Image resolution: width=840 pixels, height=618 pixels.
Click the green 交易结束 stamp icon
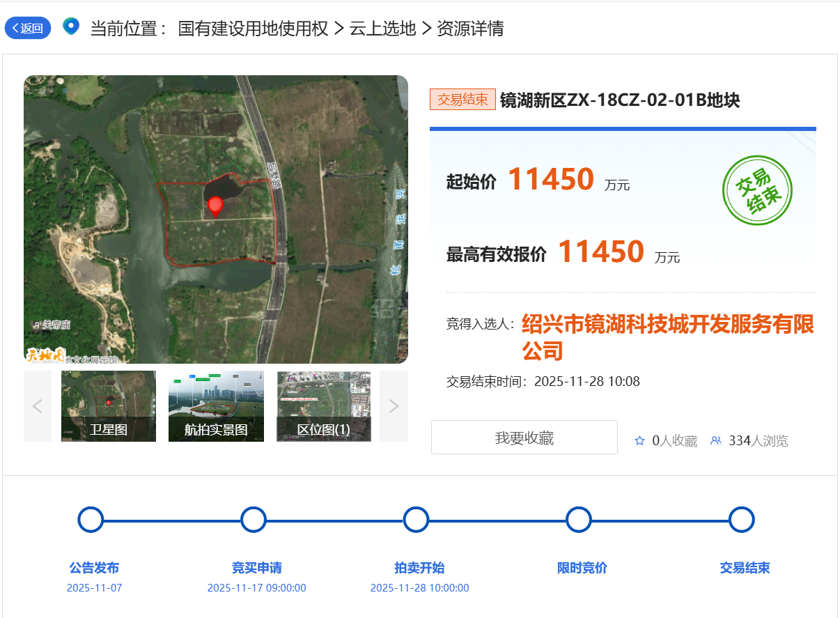pyautogui.click(x=758, y=190)
